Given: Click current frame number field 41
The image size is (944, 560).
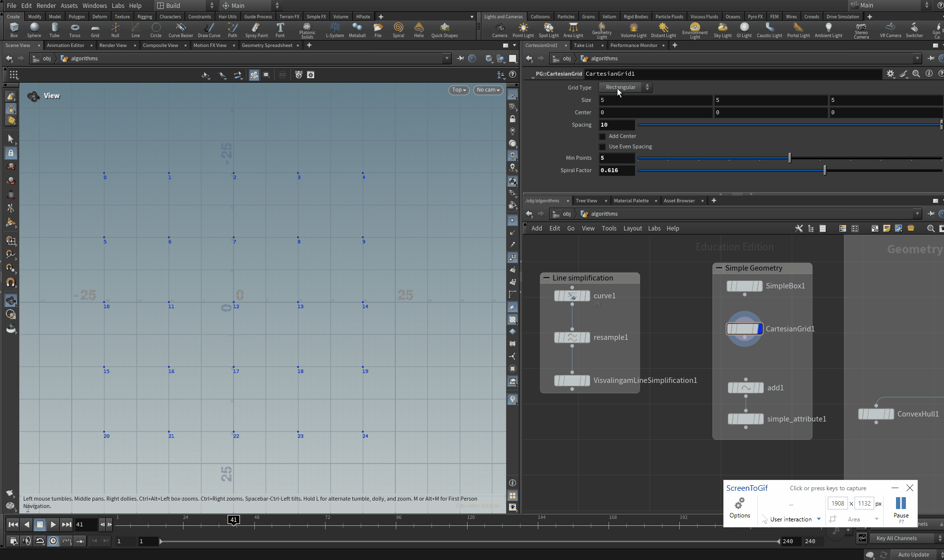Looking at the screenshot, I should click(x=86, y=524).
